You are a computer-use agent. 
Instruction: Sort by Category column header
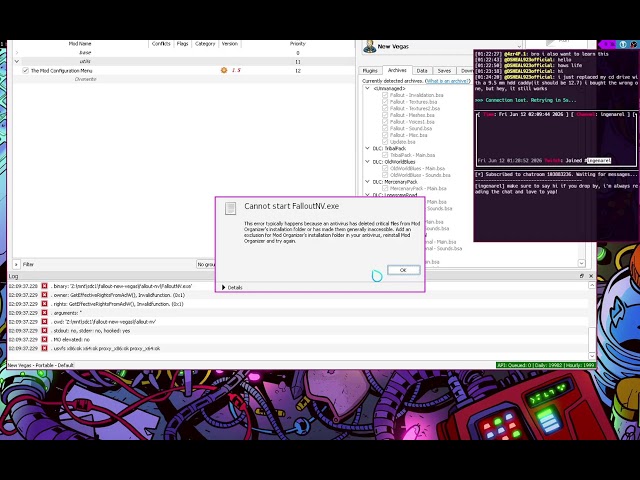point(205,44)
